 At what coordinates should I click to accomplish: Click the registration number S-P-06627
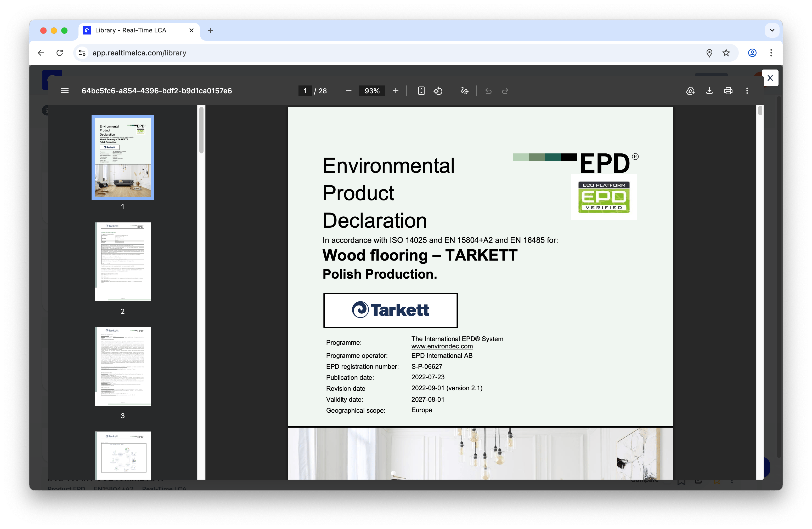coord(426,366)
